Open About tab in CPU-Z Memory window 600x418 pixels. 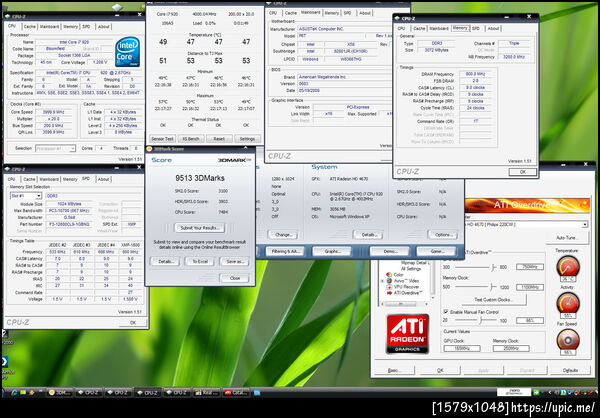493,28
